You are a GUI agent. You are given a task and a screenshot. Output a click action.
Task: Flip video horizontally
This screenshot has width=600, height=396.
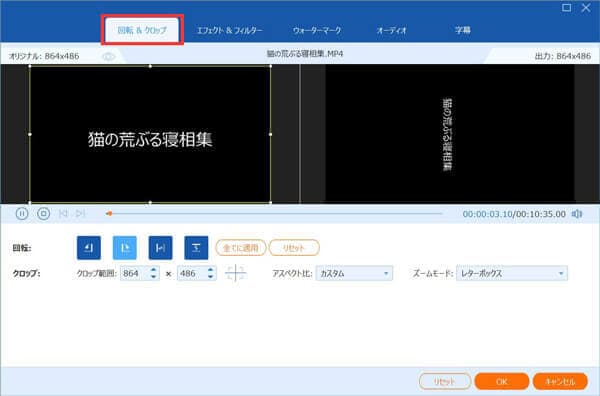coord(160,248)
